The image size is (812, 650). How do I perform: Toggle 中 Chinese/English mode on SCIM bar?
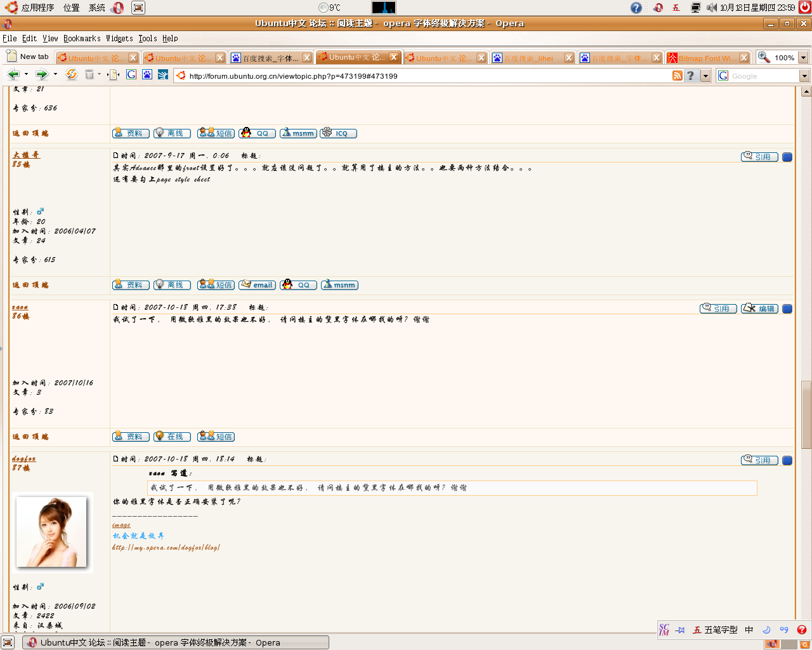(x=749, y=630)
